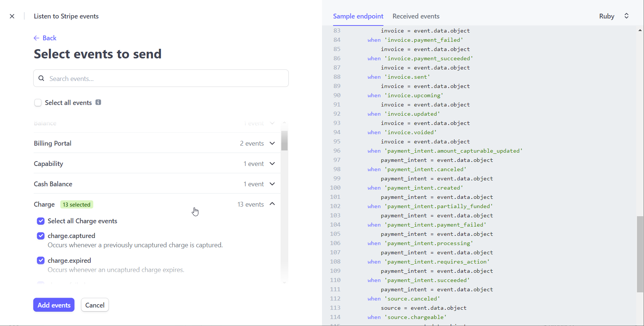Click the 'payment_intent.created' code line
The height and width of the screenshot is (326, 644).
click(415, 188)
